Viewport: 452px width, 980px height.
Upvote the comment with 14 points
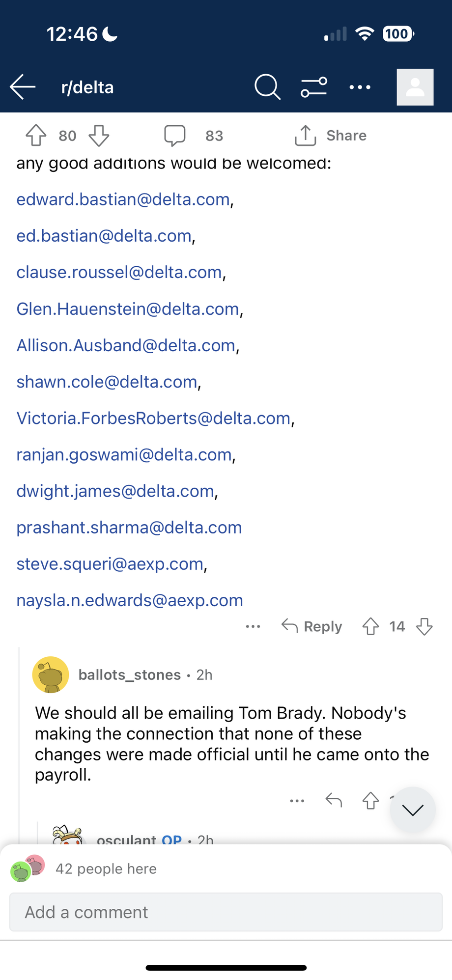point(370,626)
